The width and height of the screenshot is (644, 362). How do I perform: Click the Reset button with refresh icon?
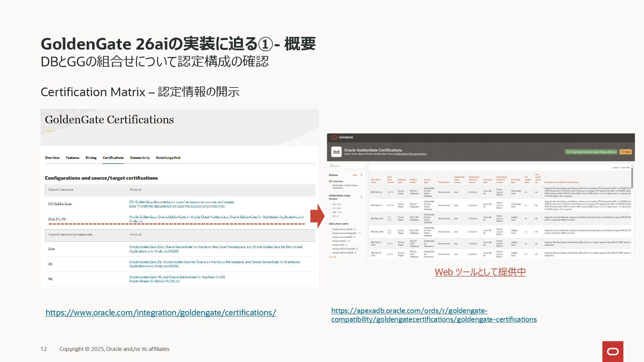(626, 152)
